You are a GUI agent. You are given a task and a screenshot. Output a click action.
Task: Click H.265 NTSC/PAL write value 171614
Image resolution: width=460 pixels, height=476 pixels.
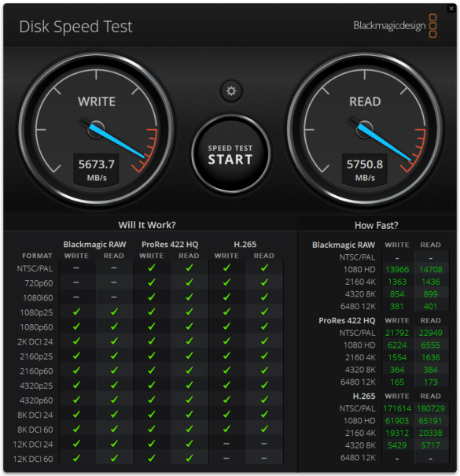pos(397,408)
